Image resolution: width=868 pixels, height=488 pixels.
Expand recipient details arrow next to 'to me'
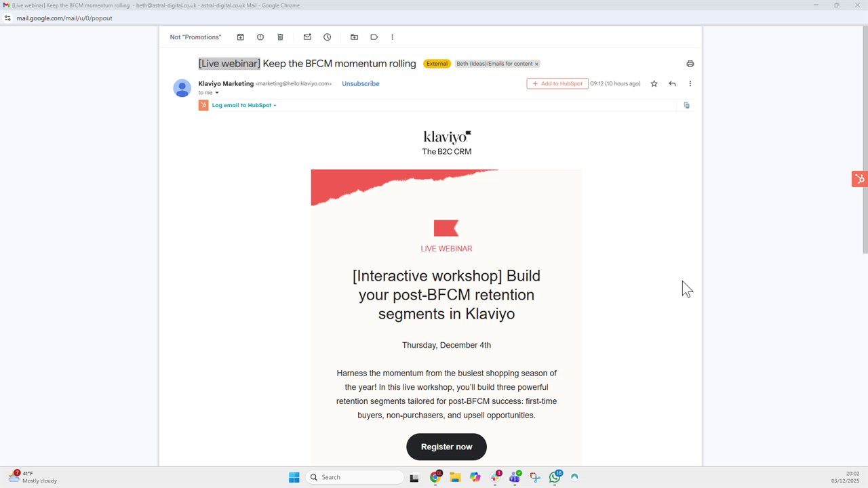[217, 93]
